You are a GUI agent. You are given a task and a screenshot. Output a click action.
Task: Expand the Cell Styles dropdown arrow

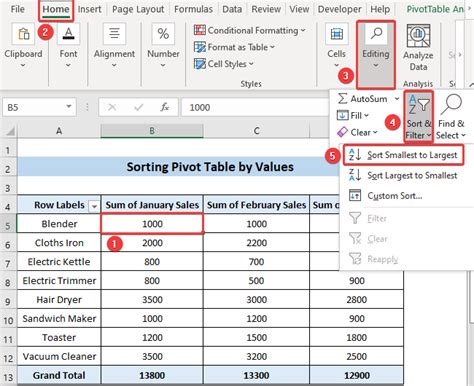(x=251, y=64)
